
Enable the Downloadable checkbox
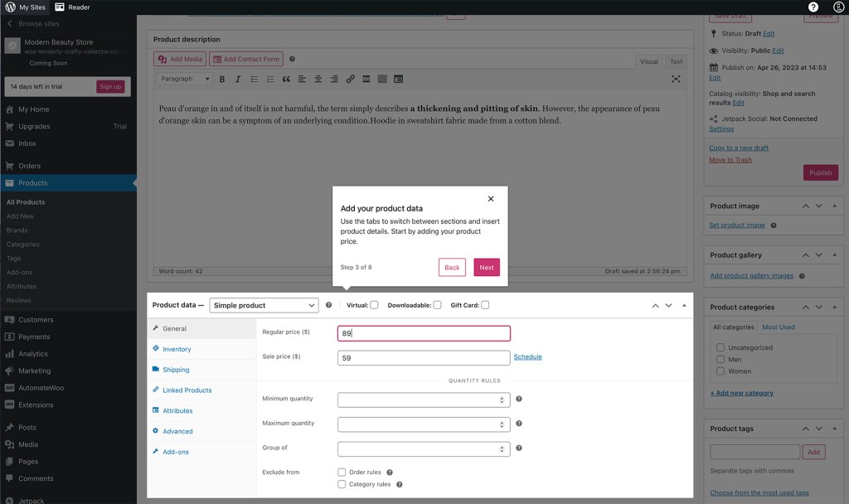pos(437,305)
